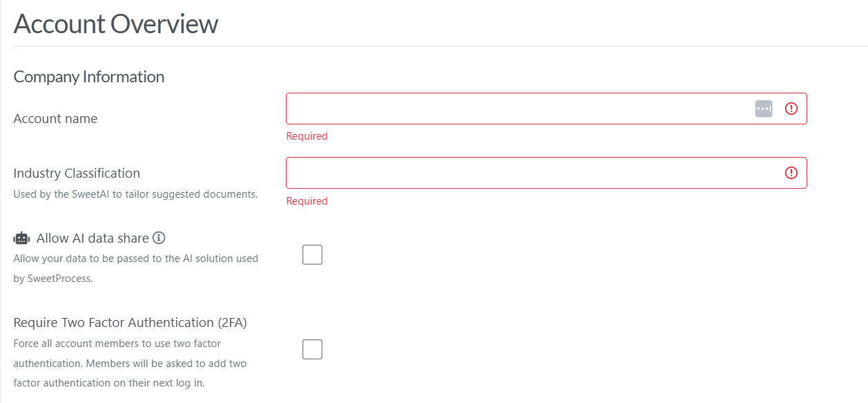Click the Require Two Factor Authentication (2FA) label
This screenshot has width=868, height=403.
point(130,322)
